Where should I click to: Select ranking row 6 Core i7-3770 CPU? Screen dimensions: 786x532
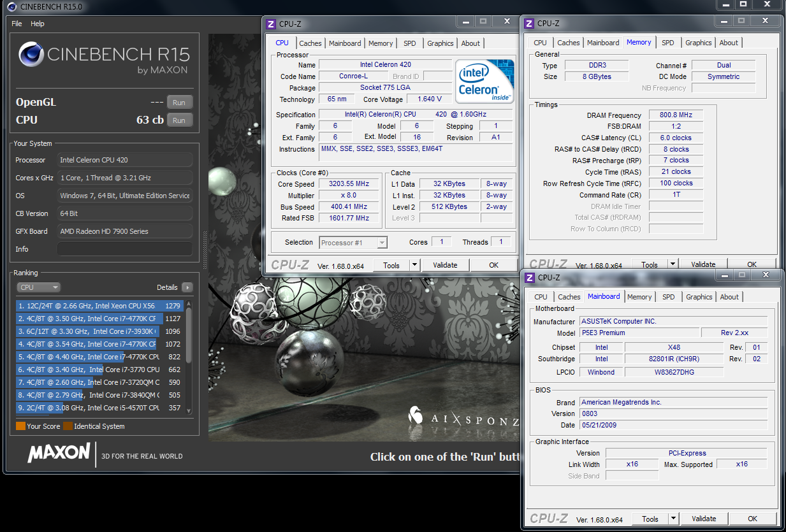pos(100,370)
